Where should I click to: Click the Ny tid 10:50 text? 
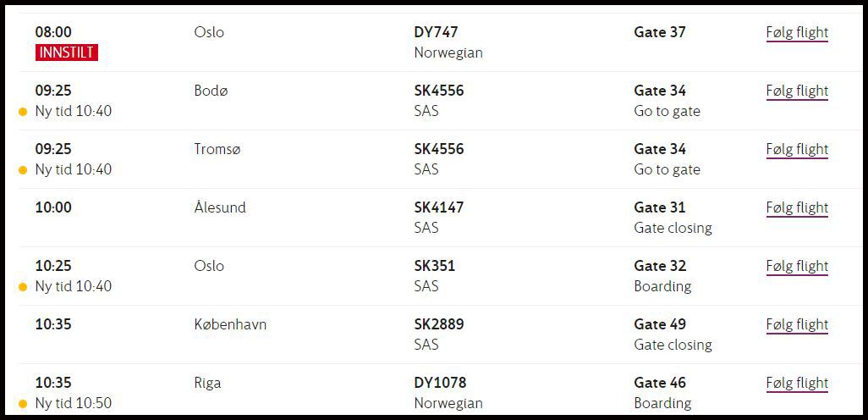pos(74,404)
